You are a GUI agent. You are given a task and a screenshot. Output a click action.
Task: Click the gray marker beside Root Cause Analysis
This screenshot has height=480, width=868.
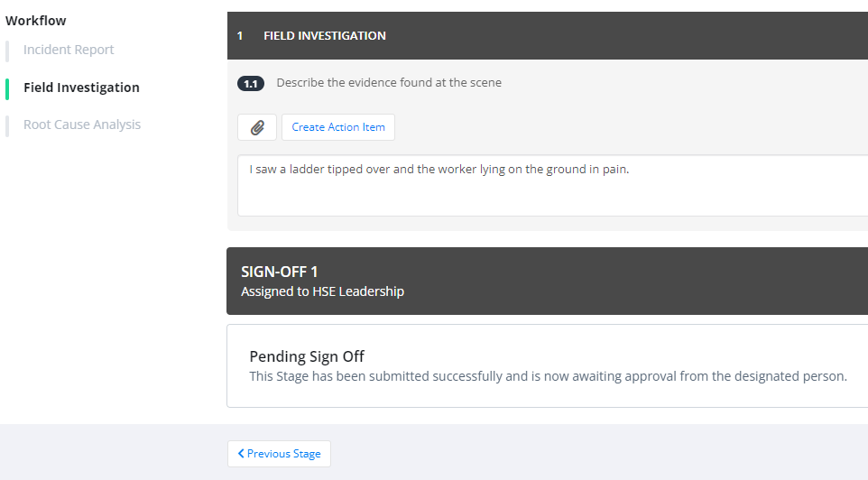click(x=7, y=126)
